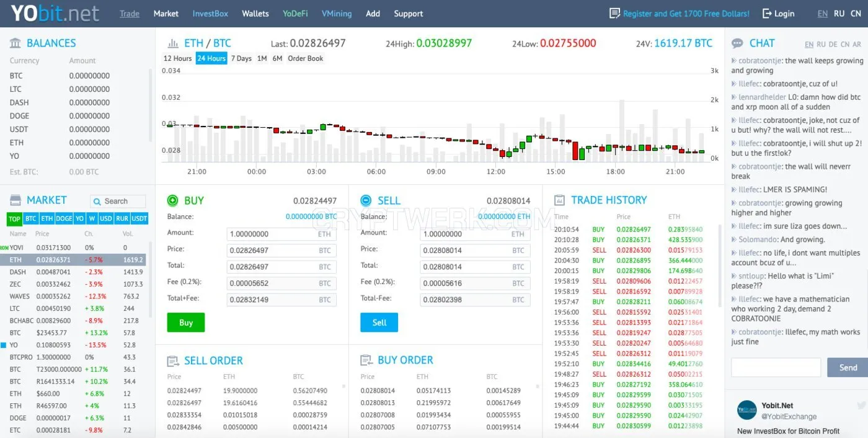This screenshot has height=438, width=868.
Task: Open the Trade menu item
Action: click(130, 13)
